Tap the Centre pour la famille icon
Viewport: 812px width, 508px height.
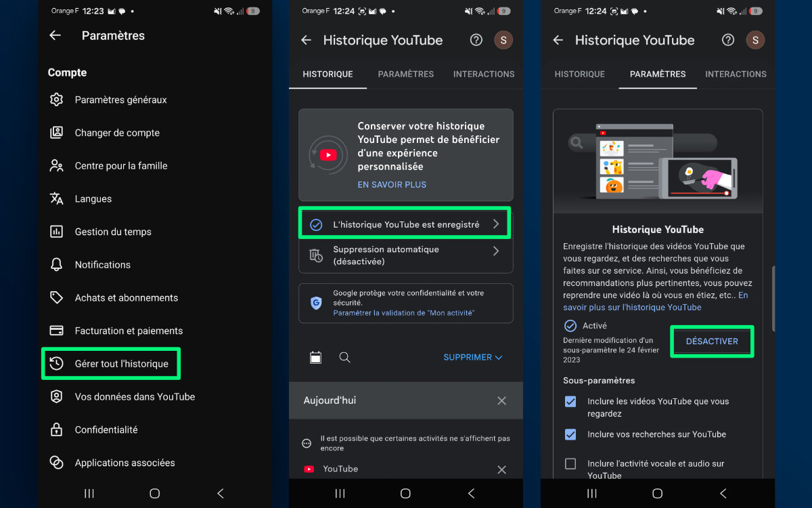click(x=57, y=166)
